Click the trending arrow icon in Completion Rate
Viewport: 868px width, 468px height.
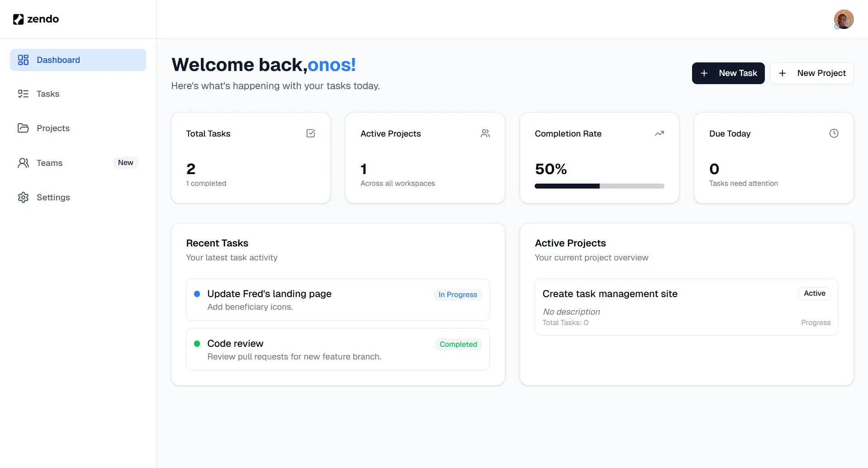point(659,133)
